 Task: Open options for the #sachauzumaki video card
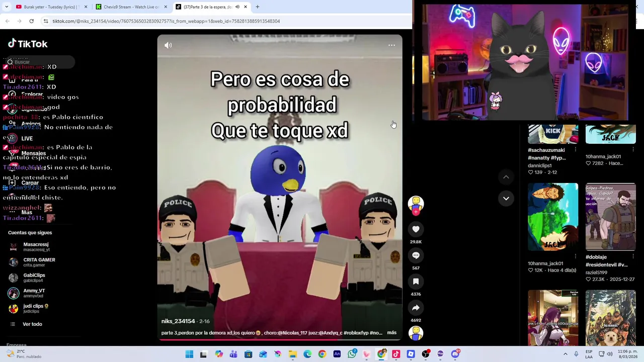click(576, 150)
